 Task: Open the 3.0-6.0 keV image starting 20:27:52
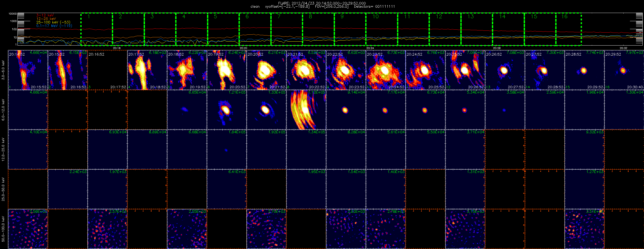[x=545, y=70]
